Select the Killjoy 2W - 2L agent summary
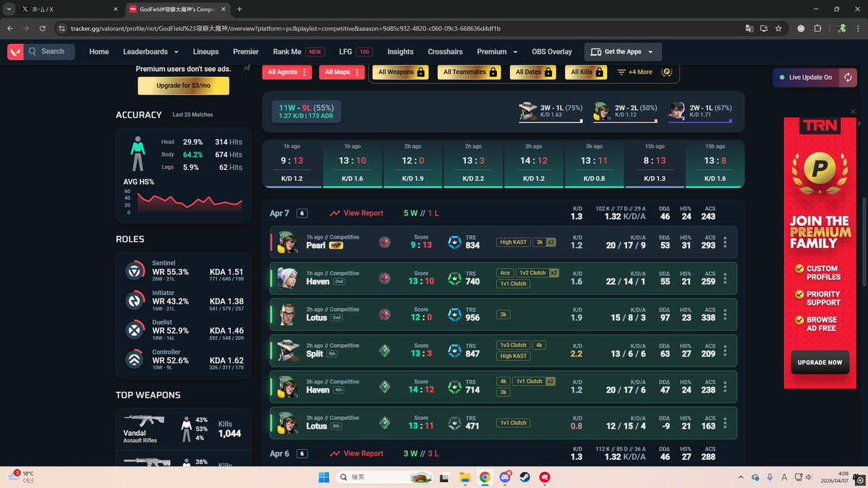The height and width of the screenshot is (488, 868). pyautogui.click(x=625, y=111)
